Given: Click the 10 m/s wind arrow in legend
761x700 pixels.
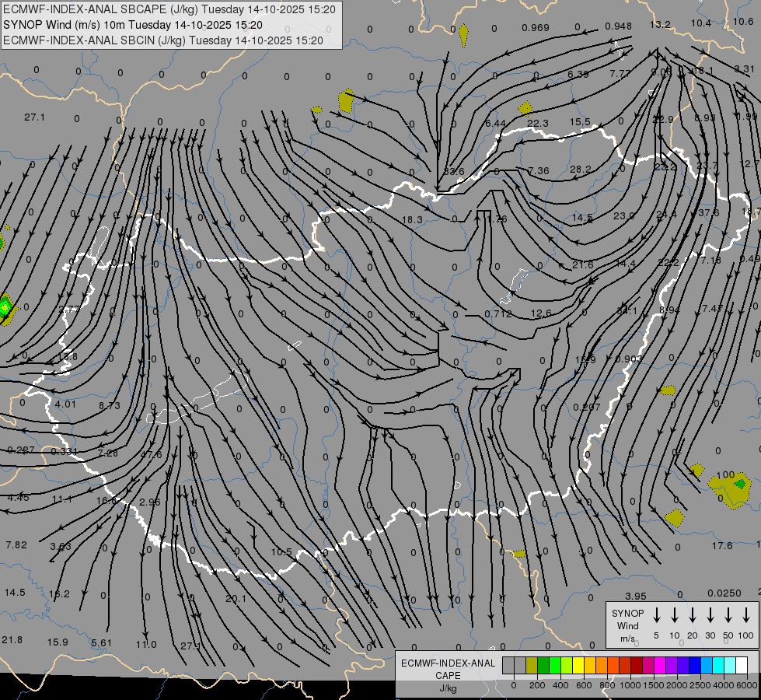Looking at the screenshot, I should tap(675, 615).
